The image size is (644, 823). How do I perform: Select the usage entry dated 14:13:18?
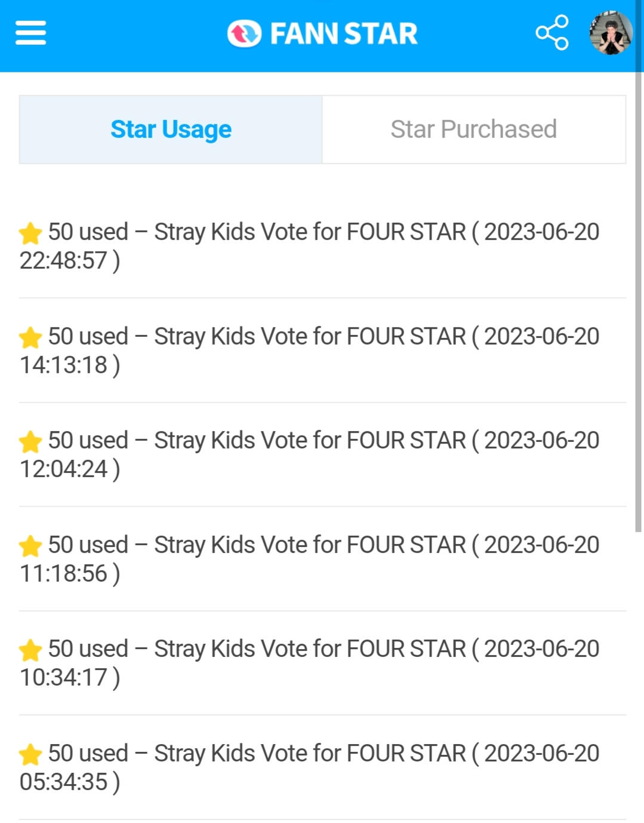[322, 351]
